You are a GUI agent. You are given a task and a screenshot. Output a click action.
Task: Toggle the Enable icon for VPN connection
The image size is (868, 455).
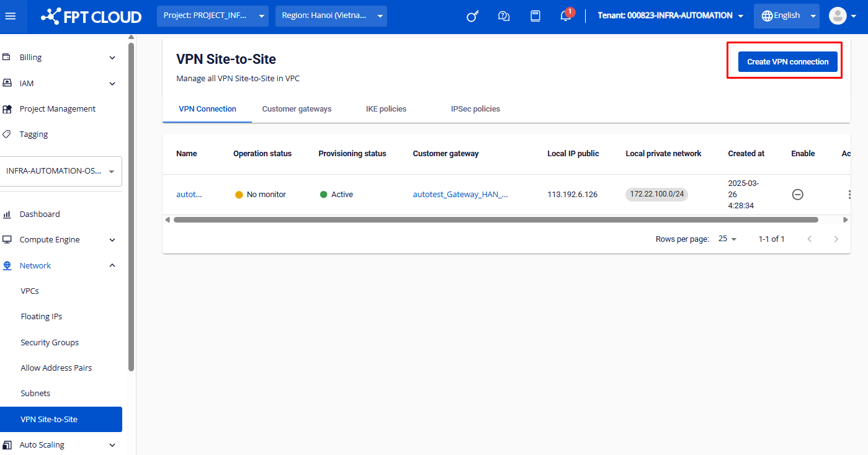click(x=798, y=195)
